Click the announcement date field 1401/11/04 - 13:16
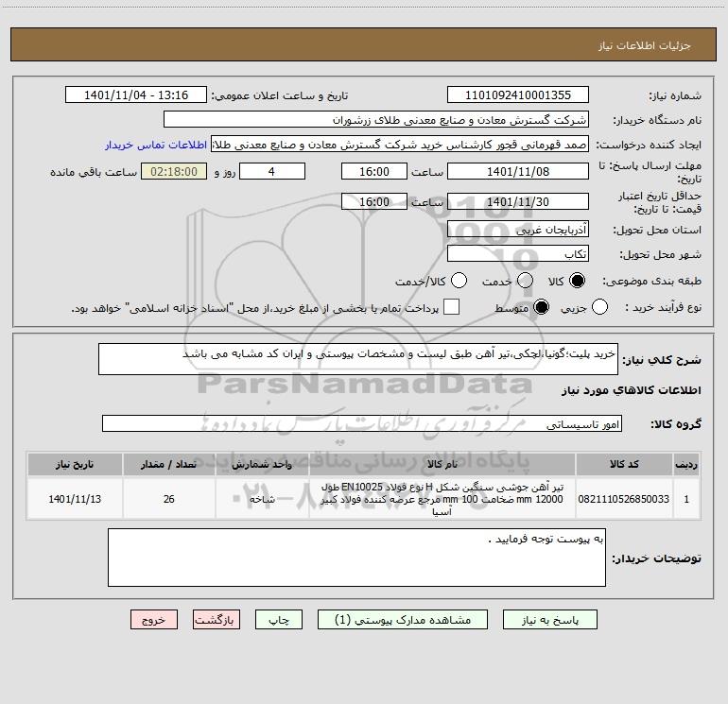728x704 pixels. tap(136, 95)
